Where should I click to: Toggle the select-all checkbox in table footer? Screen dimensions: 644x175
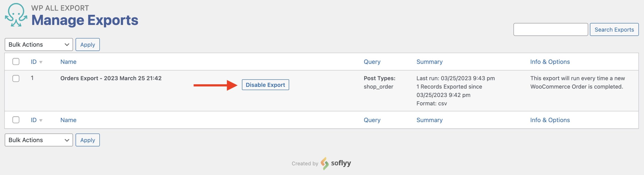pyautogui.click(x=16, y=120)
